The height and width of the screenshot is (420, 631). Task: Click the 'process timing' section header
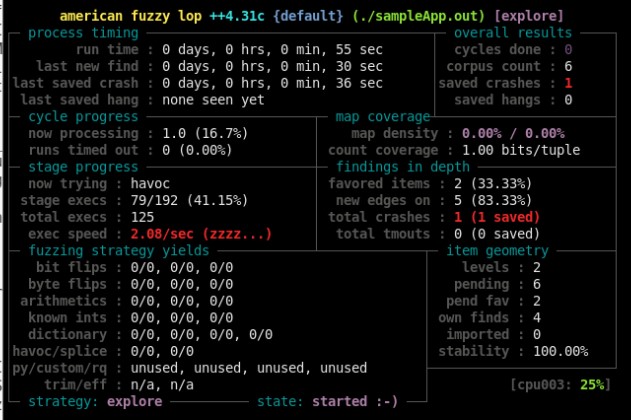(83, 33)
